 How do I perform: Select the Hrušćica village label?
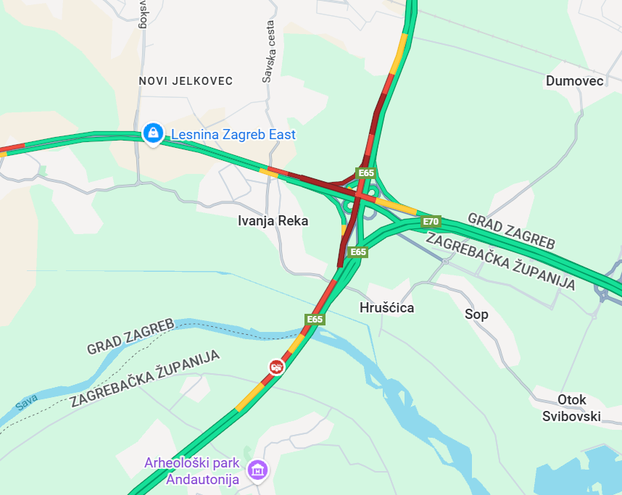pyautogui.click(x=387, y=308)
